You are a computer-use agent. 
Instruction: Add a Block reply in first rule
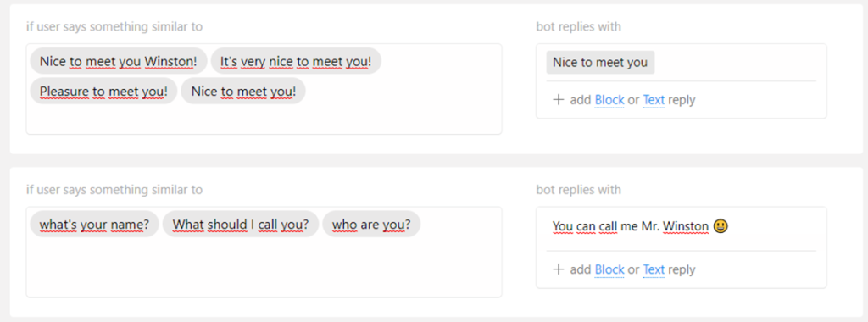click(x=609, y=100)
